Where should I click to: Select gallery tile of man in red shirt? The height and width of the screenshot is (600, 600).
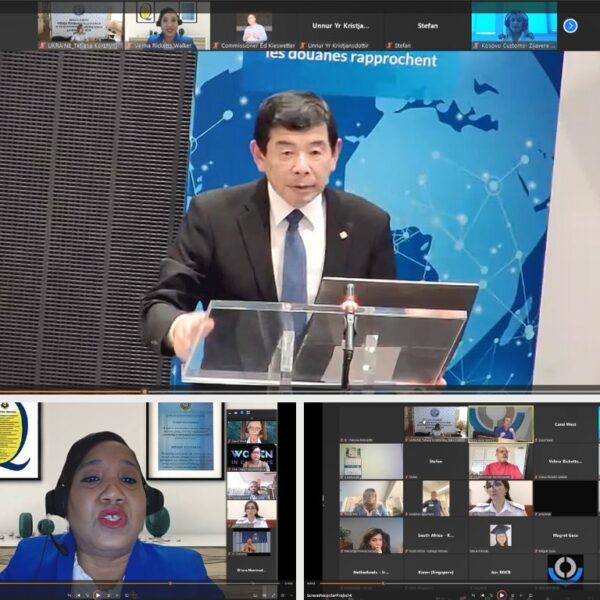tap(501, 461)
